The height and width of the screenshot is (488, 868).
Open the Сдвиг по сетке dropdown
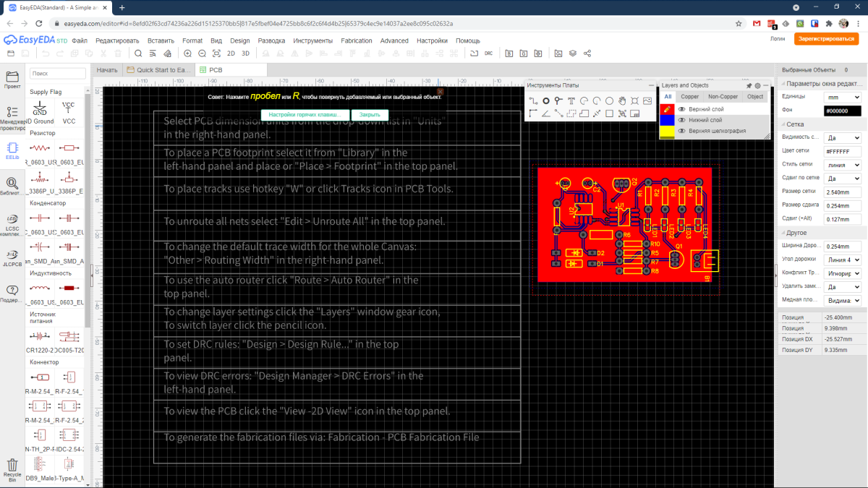pyautogui.click(x=843, y=178)
